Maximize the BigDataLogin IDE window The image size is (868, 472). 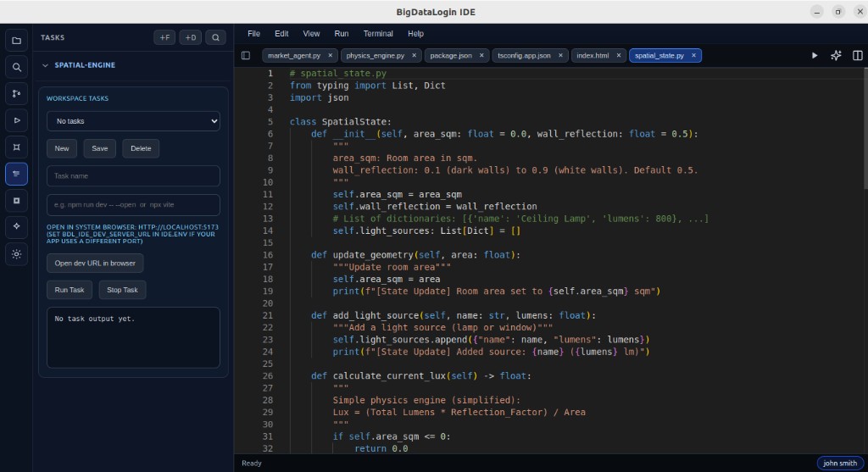click(838, 12)
